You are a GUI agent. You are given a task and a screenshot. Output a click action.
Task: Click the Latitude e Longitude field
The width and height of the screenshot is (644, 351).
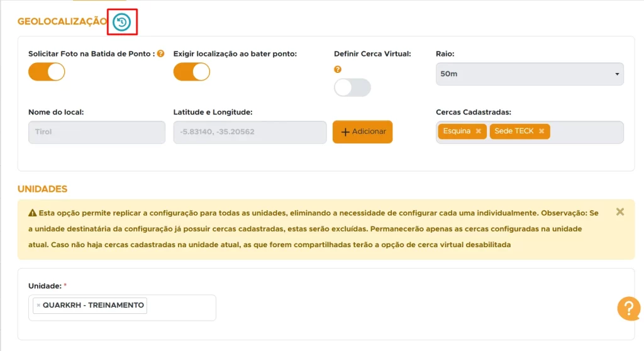pyautogui.click(x=250, y=132)
